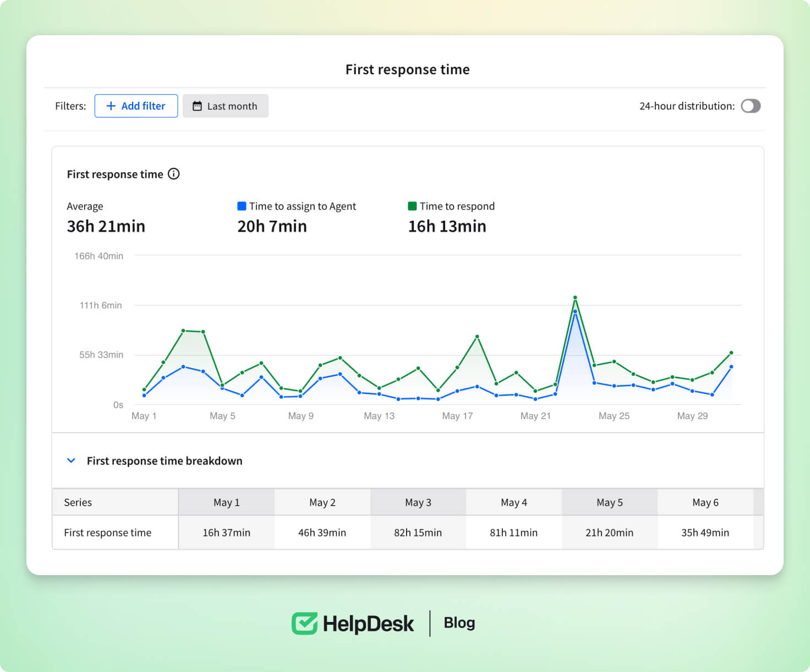Click the calendar icon in Last month
810x672 pixels.
tap(197, 106)
